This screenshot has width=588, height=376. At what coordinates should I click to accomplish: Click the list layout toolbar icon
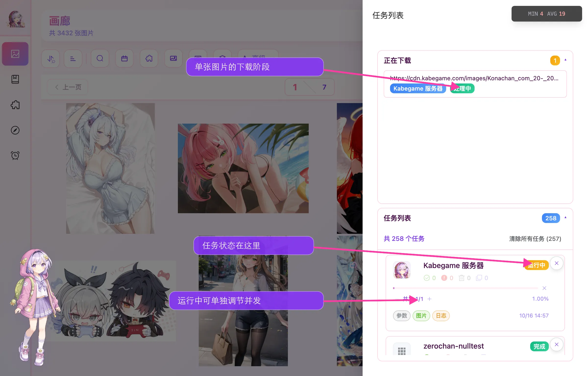coord(73,59)
